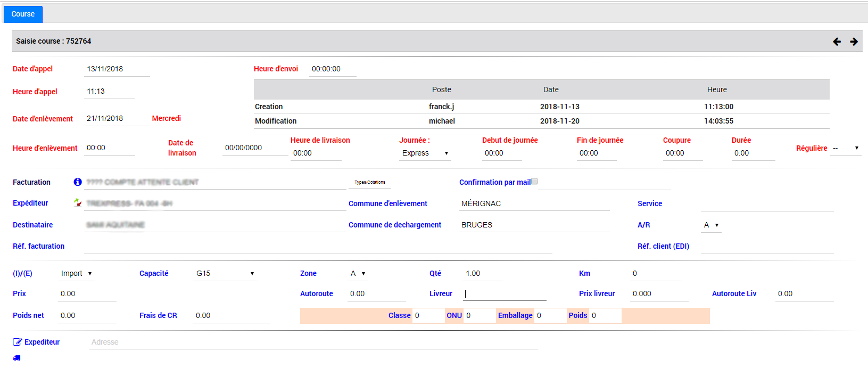This screenshot has height=367, width=868.
Task: Click the Réf. client (EDI) field
Action: (x=767, y=247)
